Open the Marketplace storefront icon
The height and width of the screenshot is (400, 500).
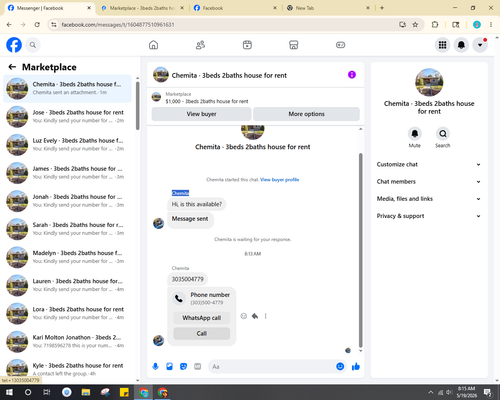pos(294,45)
